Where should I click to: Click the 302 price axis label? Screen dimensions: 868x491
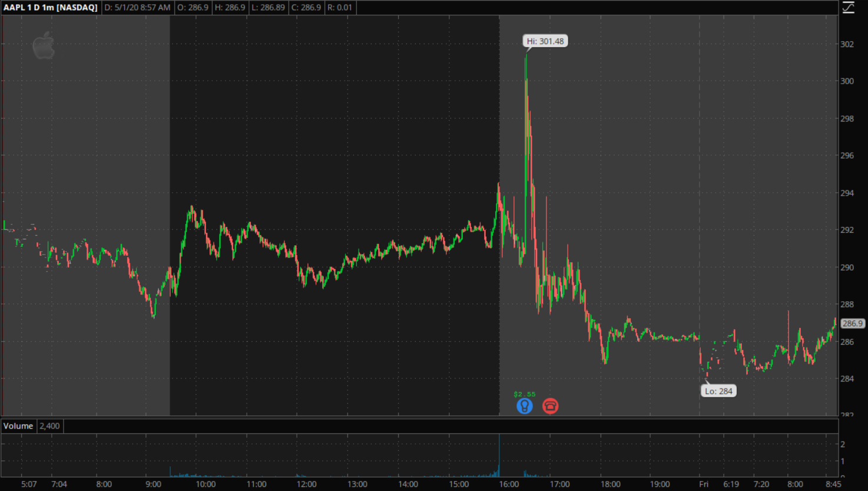pos(847,44)
